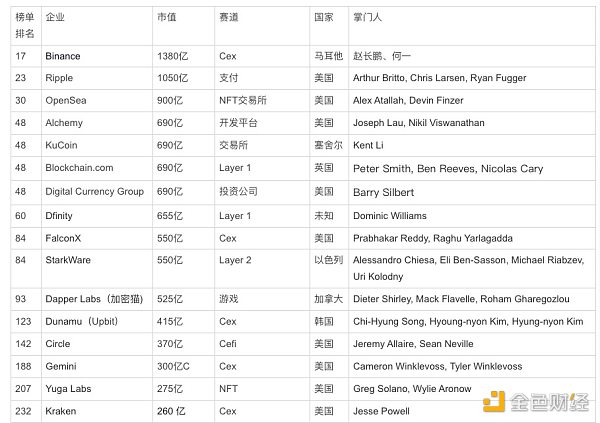Select the 企业 column header

(56, 18)
